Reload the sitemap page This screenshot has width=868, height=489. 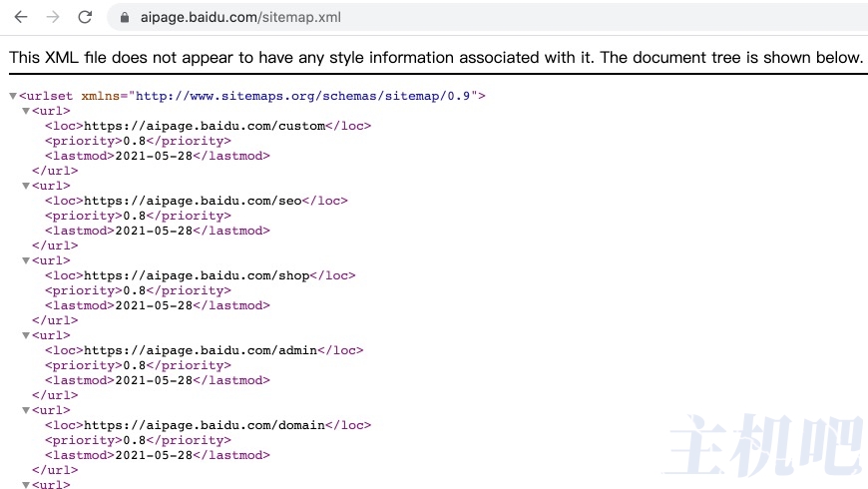tap(85, 17)
